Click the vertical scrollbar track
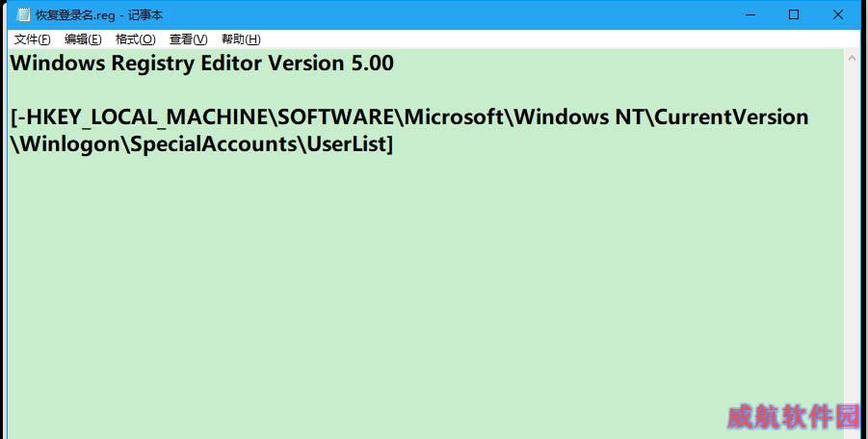Viewport: 868px width, 439px height. coord(852,248)
